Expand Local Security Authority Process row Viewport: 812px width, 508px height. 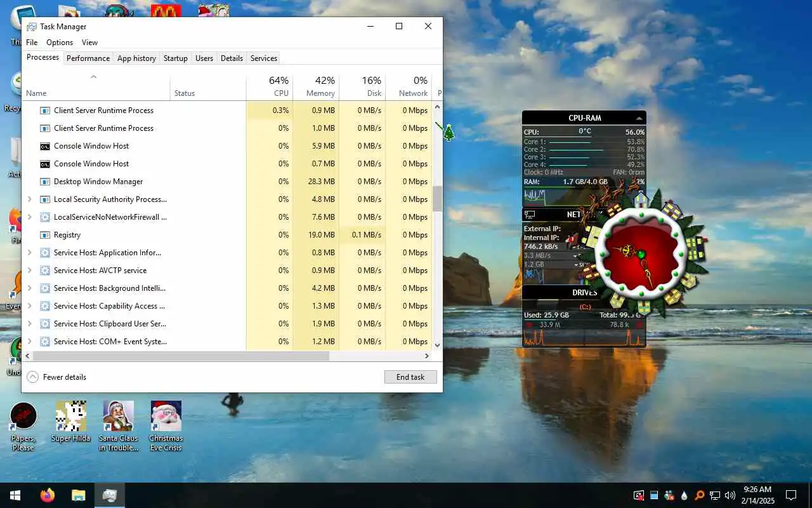(29, 199)
